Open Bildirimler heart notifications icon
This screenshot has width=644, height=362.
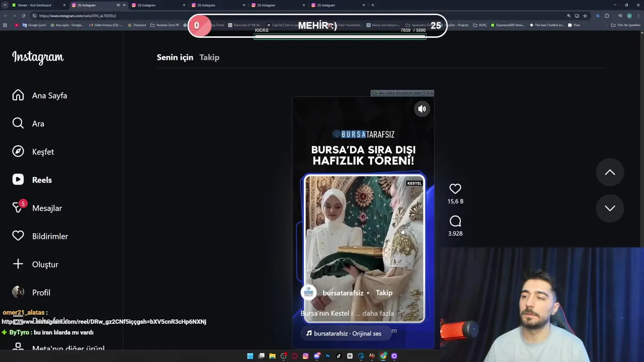click(x=18, y=236)
